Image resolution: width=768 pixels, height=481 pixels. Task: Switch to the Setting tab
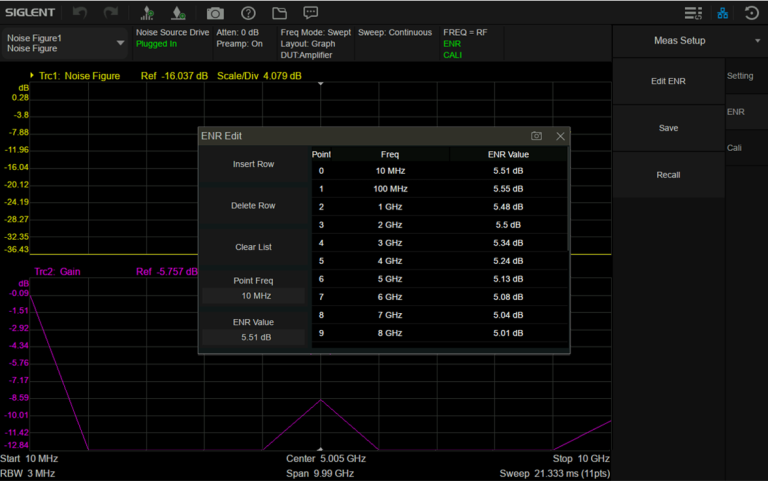740,76
